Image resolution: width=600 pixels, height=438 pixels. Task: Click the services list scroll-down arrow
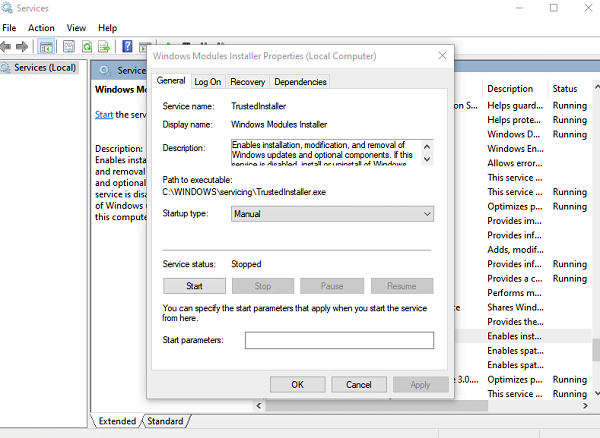[597, 393]
